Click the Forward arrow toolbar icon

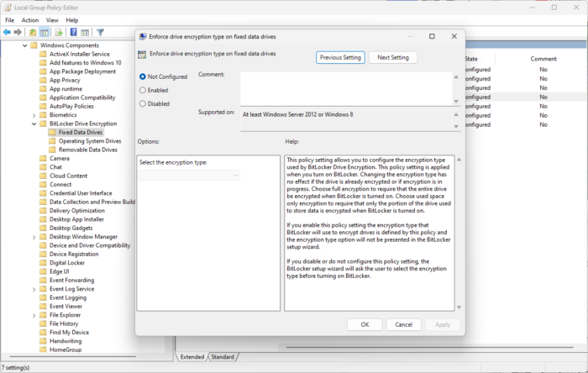tap(18, 32)
